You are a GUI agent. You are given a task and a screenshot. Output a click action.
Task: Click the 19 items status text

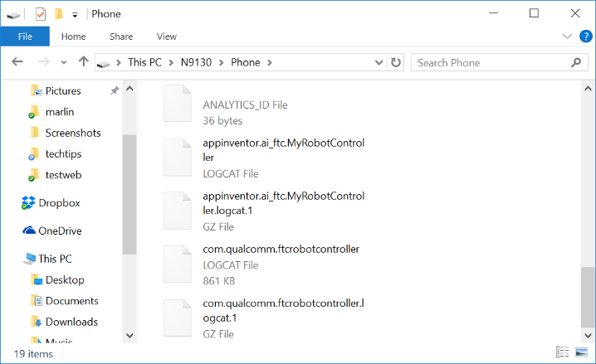(x=33, y=354)
